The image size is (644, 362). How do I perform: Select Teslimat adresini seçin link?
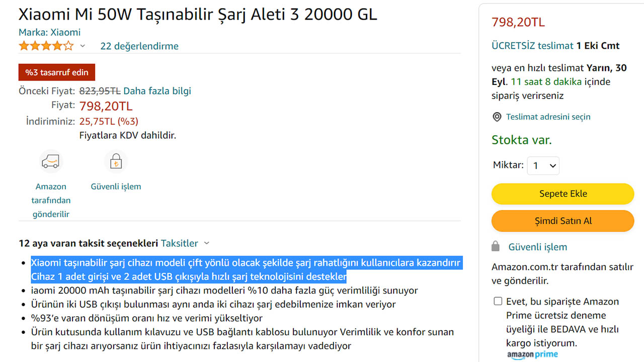(x=548, y=117)
